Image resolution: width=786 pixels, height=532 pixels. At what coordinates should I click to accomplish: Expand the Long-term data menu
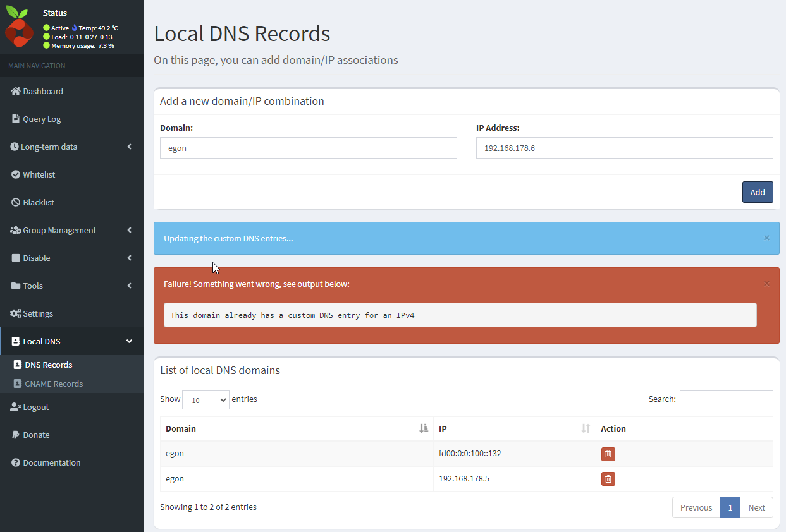(130, 147)
